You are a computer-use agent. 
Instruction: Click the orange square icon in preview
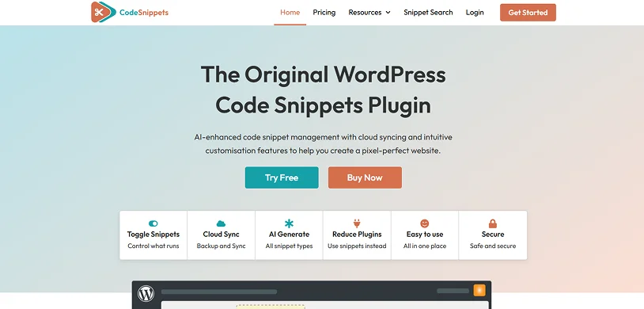pyautogui.click(x=479, y=291)
